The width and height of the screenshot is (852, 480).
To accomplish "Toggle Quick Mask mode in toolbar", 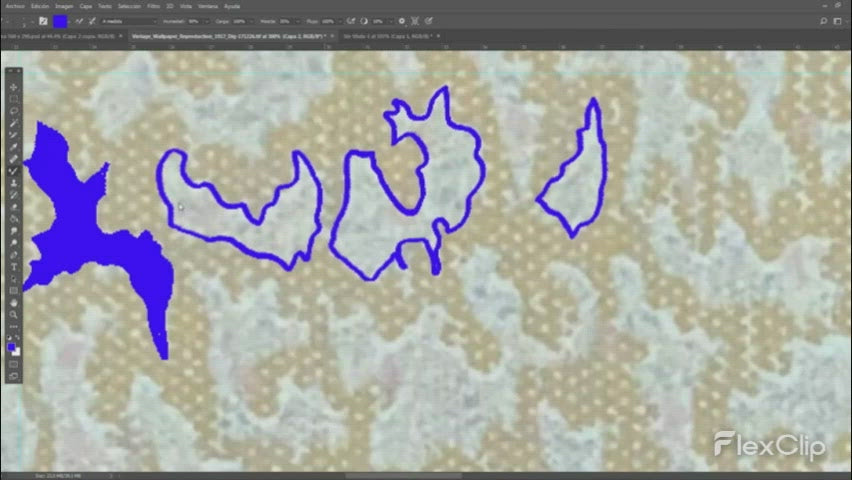I will coord(14,364).
